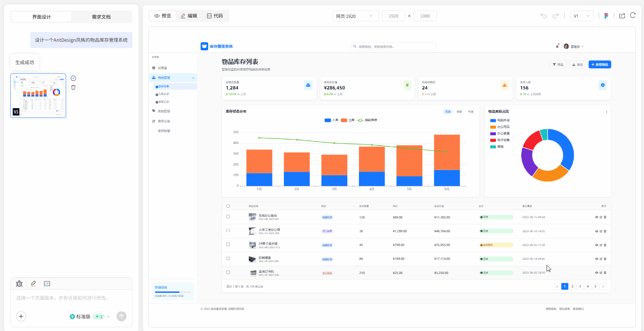Tick the checkbox for 无线办公鼠标 row
Screen dimensions: 644x331
[228, 217]
